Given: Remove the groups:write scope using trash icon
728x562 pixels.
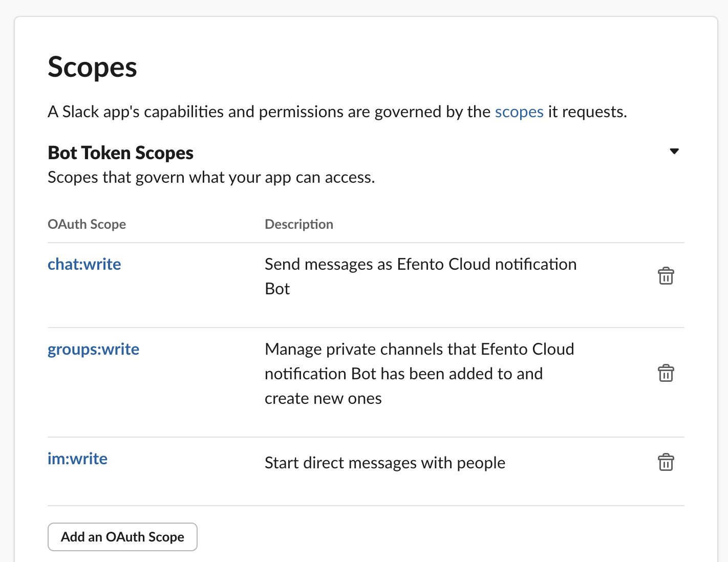Looking at the screenshot, I should pos(666,373).
